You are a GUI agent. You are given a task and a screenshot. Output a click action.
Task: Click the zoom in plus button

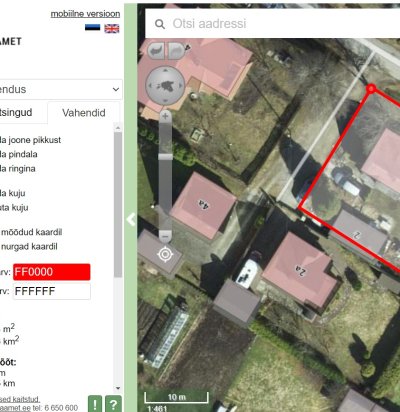point(165,116)
